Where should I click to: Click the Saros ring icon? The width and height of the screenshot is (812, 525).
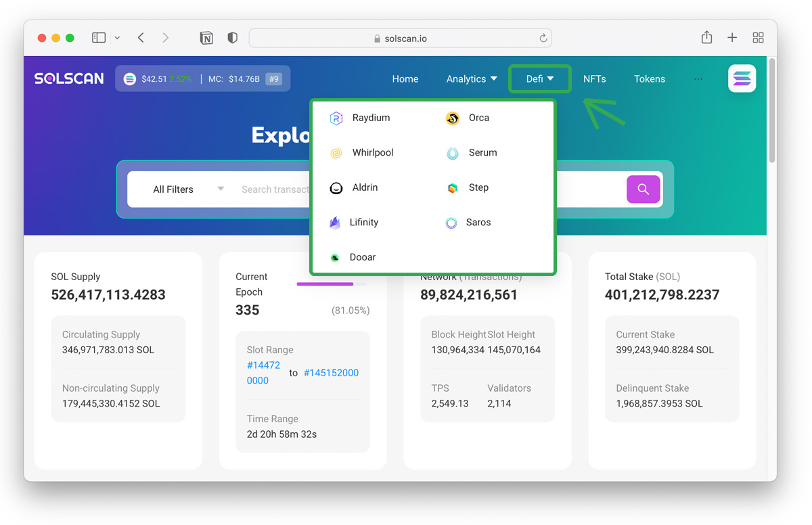(x=451, y=223)
